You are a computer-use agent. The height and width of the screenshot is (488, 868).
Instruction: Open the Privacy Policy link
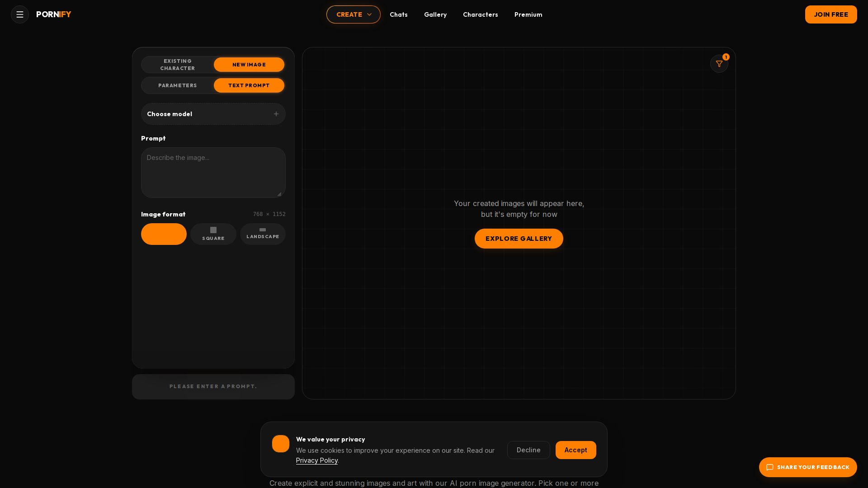(317, 460)
